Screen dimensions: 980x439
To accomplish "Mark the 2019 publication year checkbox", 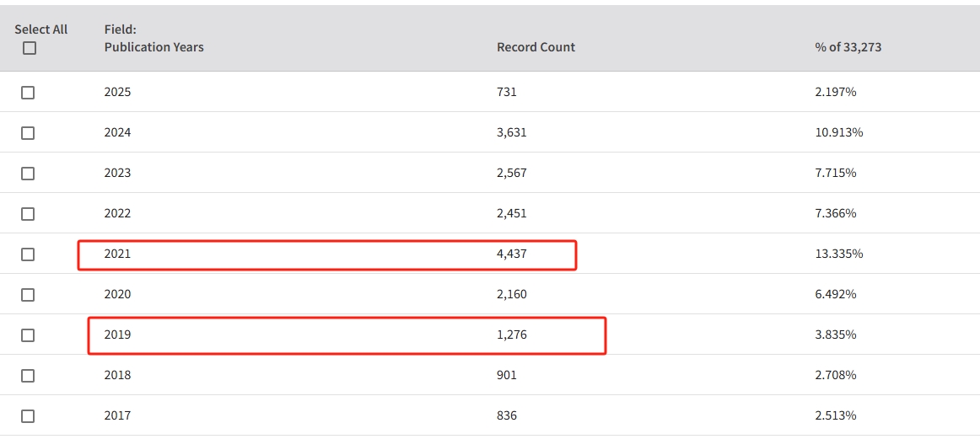I will coord(28,335).
